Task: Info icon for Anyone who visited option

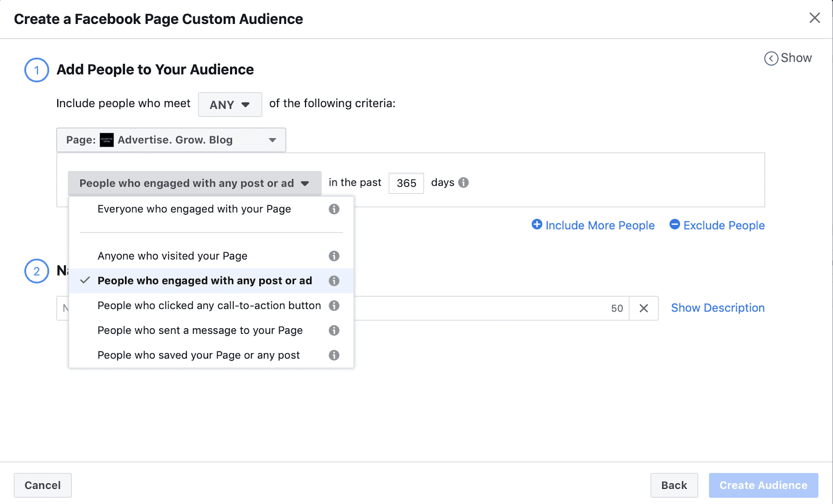Action: pos(334,256)
